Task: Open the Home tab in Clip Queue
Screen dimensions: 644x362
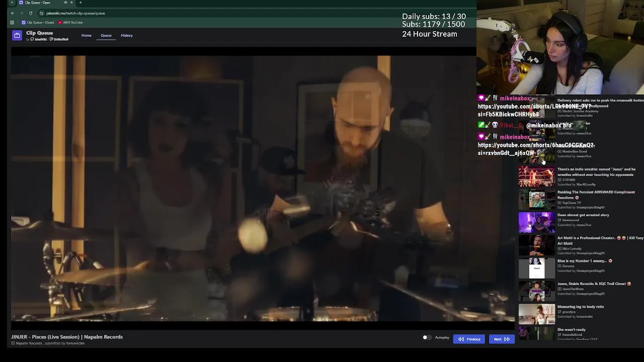Action: coord(87,35)
